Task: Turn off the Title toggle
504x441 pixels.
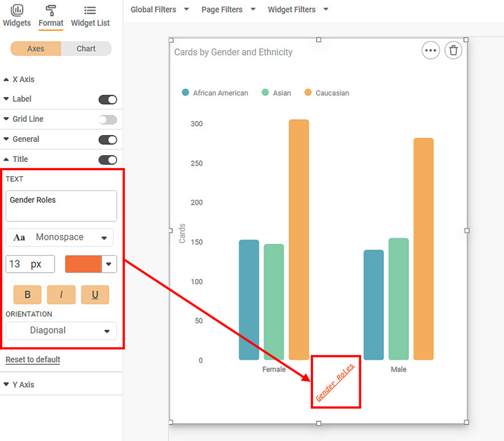Action: pos(108,159)
